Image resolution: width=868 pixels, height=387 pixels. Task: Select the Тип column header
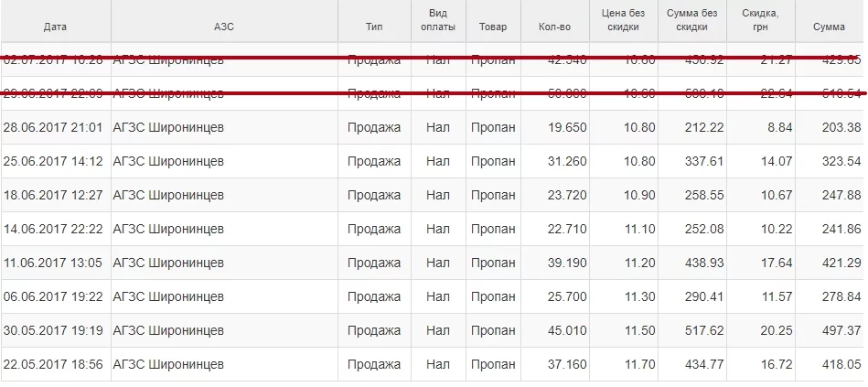click(x=373, y=27)
